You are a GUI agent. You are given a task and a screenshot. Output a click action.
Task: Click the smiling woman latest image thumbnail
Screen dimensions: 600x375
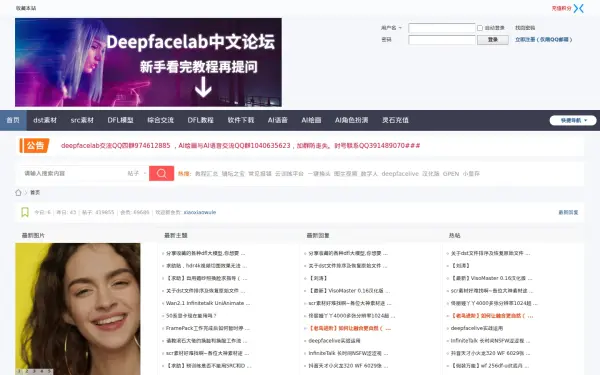pos(78,308)
